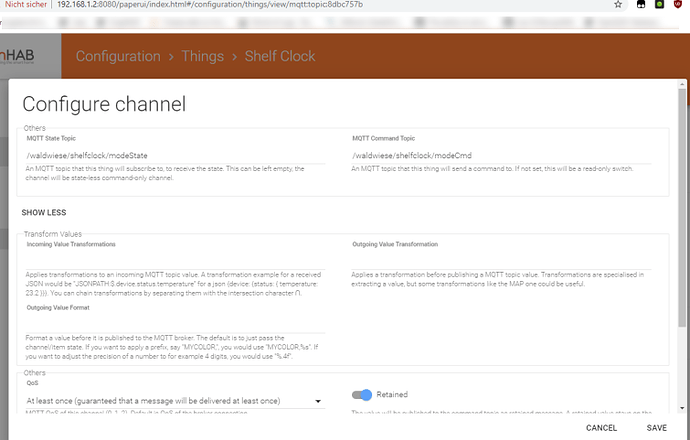The width and height of the screenshot is (690, 440).
Task: Go to Configuration in the breadcrumb
Action: pos(118,56)
